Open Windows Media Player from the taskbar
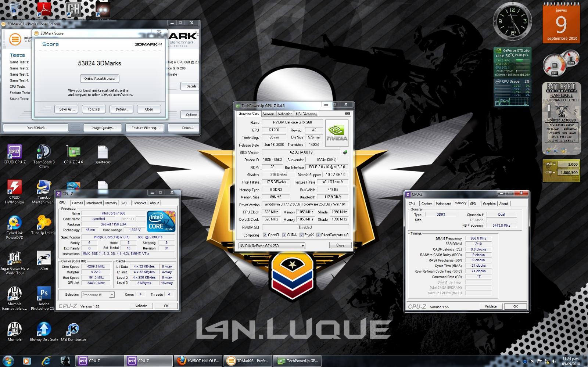This screenshot has width=588, height=367. tap(26, 361)
